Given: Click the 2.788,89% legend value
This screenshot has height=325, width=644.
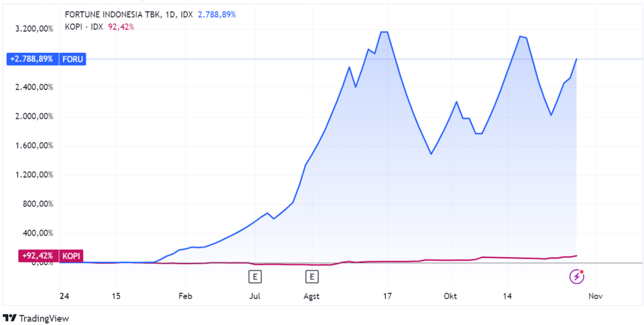Looking at the screenshot, I should point(217,15).
